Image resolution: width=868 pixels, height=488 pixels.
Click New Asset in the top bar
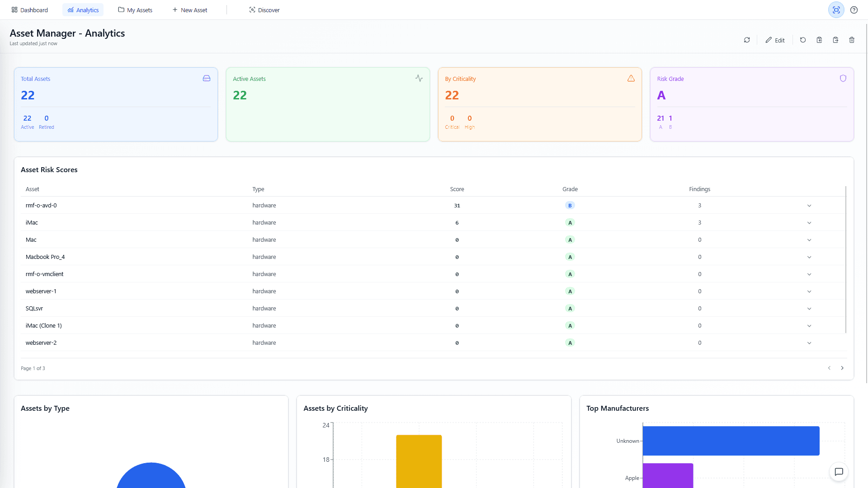[189, 9]
